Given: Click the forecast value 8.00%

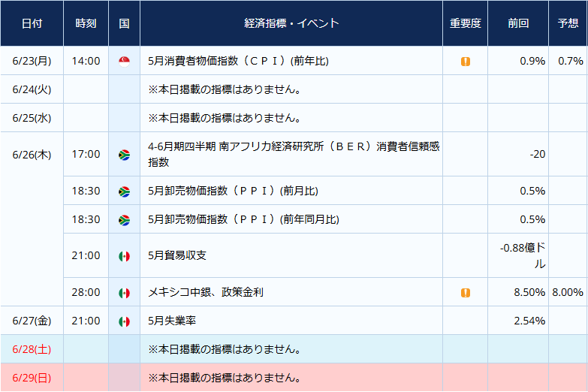Looking at the screenshot, I should tap(568, 292).
